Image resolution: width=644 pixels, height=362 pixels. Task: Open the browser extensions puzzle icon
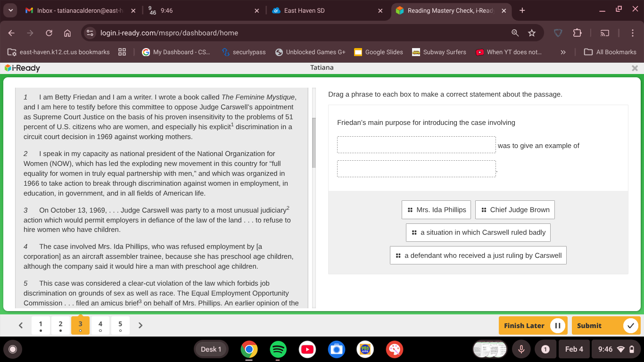(577, 33)
